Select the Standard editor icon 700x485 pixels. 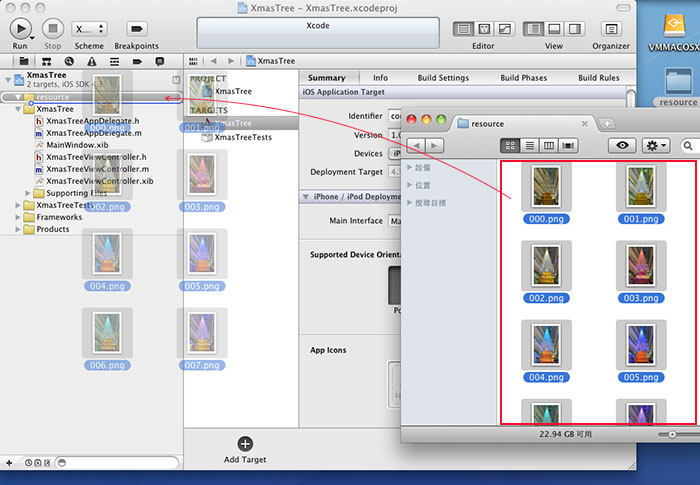point(464,29)
